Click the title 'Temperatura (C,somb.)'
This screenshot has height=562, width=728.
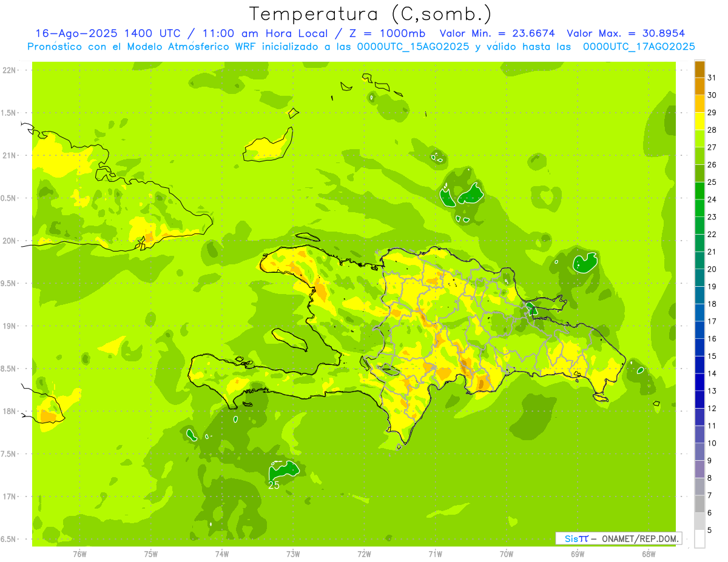[x=370, y=14]
